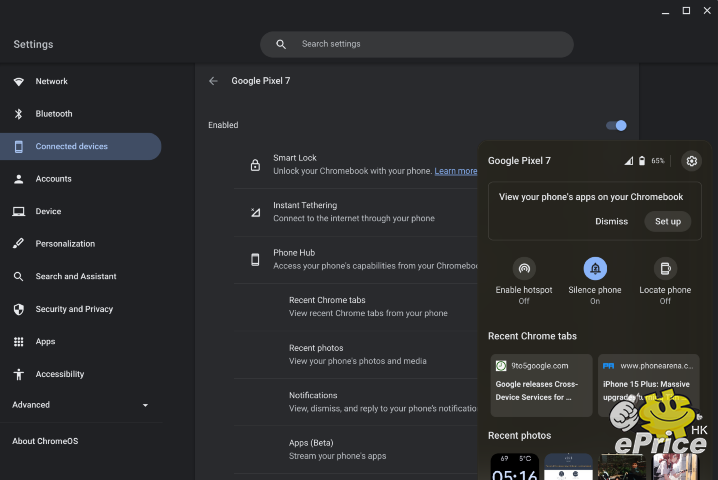Maximize the Settings window
The image size is (718, 480).
click(686, 11)
